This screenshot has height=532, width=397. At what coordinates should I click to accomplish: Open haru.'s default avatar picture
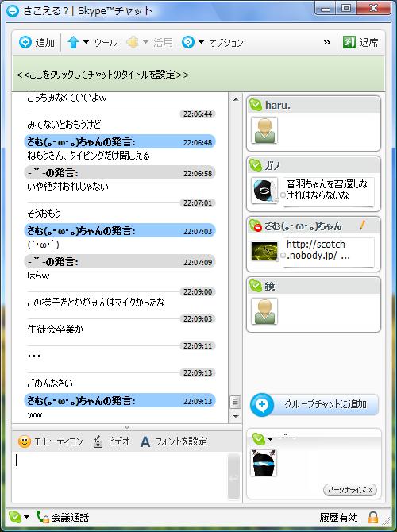264,130
